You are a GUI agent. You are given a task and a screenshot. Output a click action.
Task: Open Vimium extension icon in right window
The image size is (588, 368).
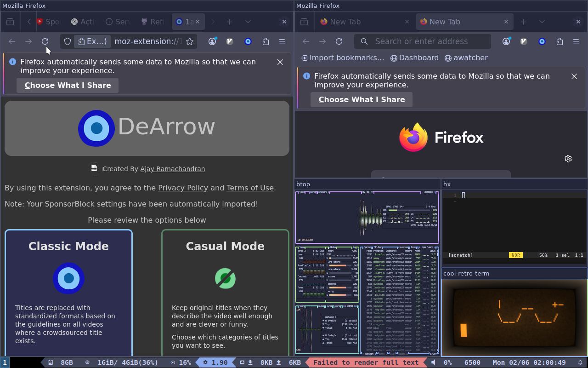pos(524,41)
